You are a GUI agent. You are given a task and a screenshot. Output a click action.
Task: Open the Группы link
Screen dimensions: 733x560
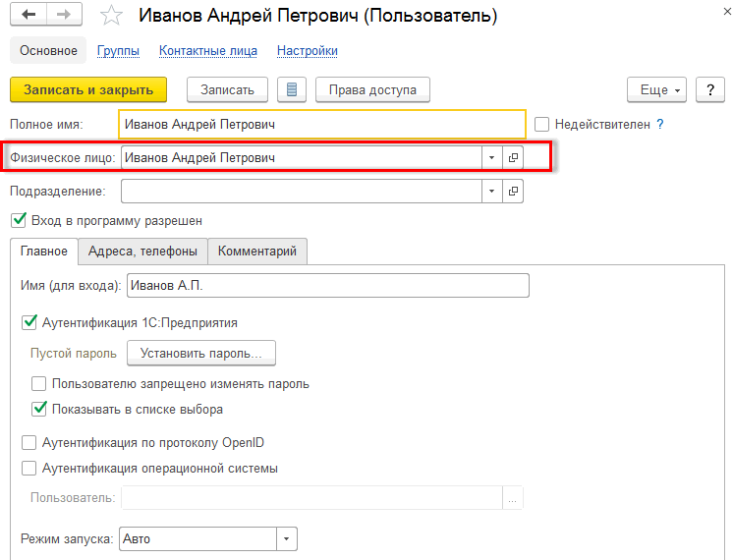pos(118,51)
